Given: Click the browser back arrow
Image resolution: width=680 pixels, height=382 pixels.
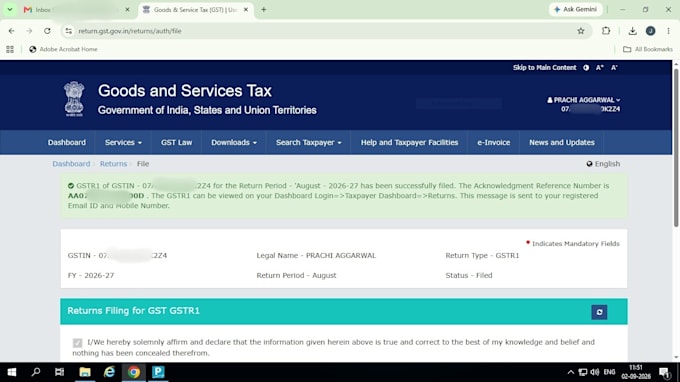Looking at the screenshot, I should [x=12, y=31].
